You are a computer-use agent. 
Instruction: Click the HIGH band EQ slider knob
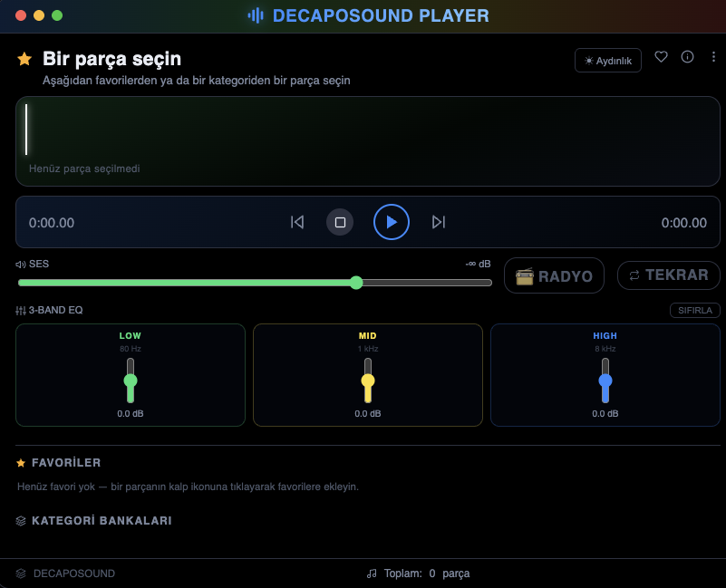pyautogui.click(x=605, y=381)
